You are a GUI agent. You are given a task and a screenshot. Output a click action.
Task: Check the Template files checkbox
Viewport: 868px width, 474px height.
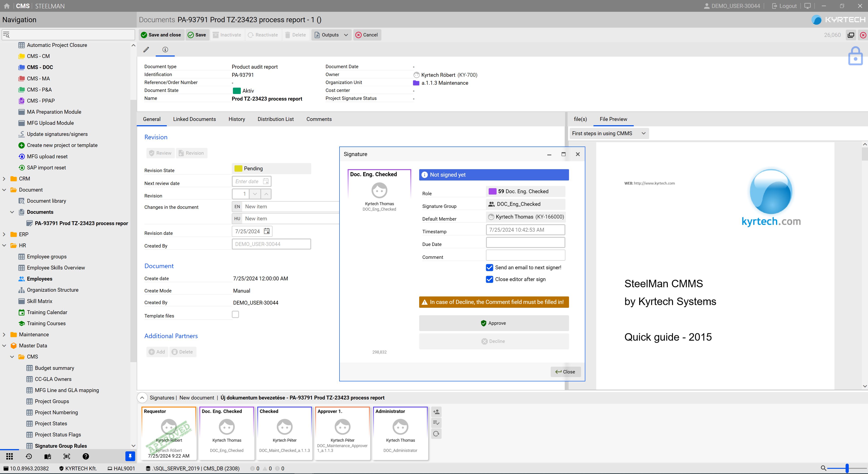235,314
